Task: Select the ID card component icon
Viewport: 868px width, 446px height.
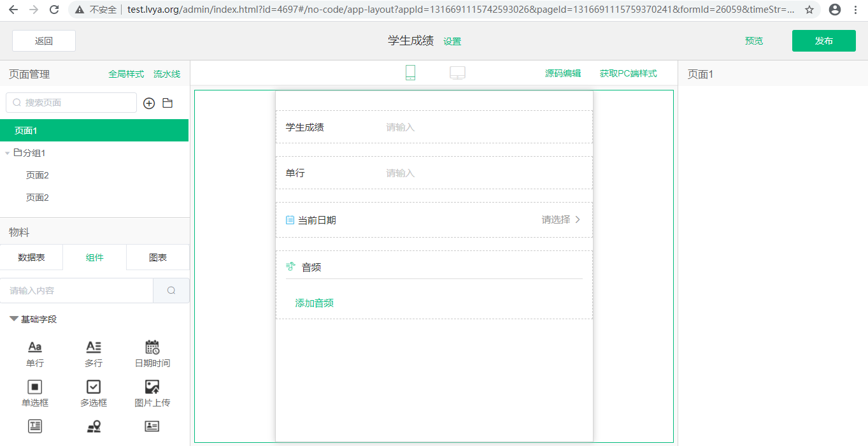Action: click(152, 426)
